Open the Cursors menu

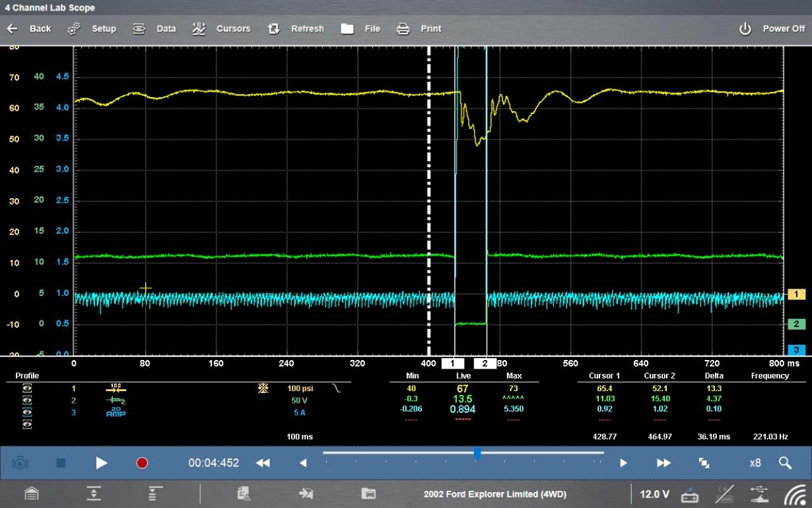pos(222,28)
